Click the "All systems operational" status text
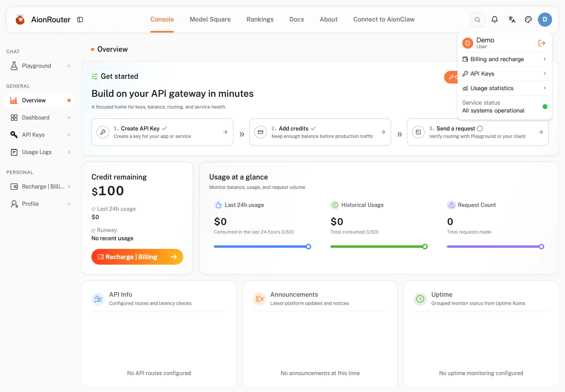Screen dimensions: 565x392 [x=493, y=111]
